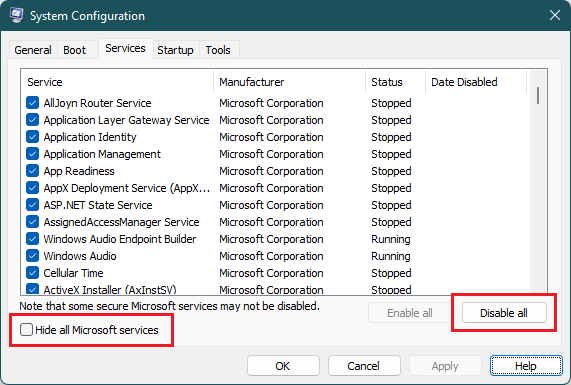Confirm with the OK button
The image size is (571, 385).
pyautogui.click(x=283, y=366)
